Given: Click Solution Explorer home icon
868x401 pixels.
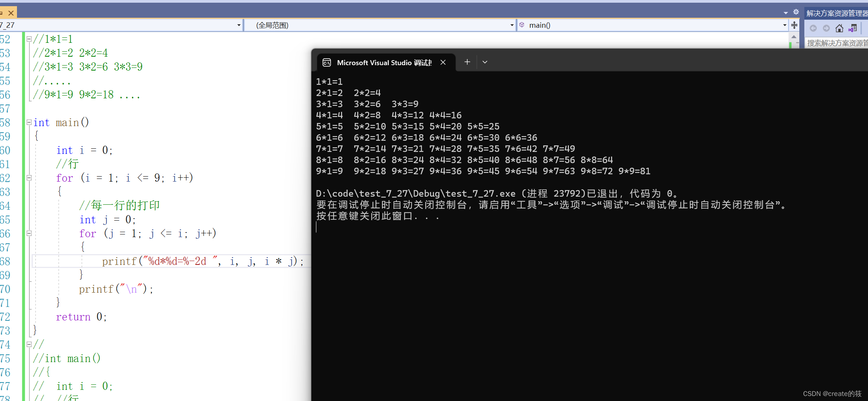Looking at the screenshot, I should [x=839, y=28].
